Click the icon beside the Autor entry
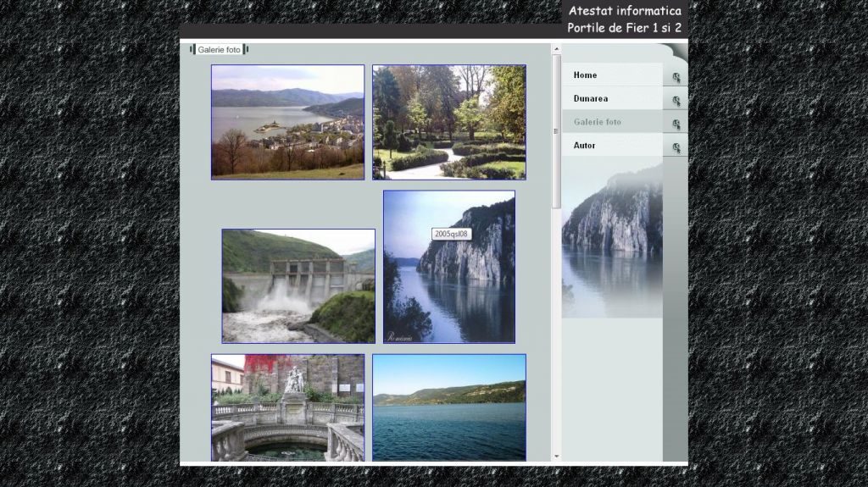This screenshot has width=868, height=487. coord(676,147)
